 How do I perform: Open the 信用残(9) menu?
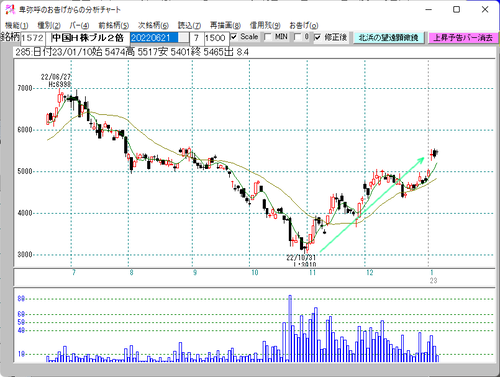(x=265, y=25)
